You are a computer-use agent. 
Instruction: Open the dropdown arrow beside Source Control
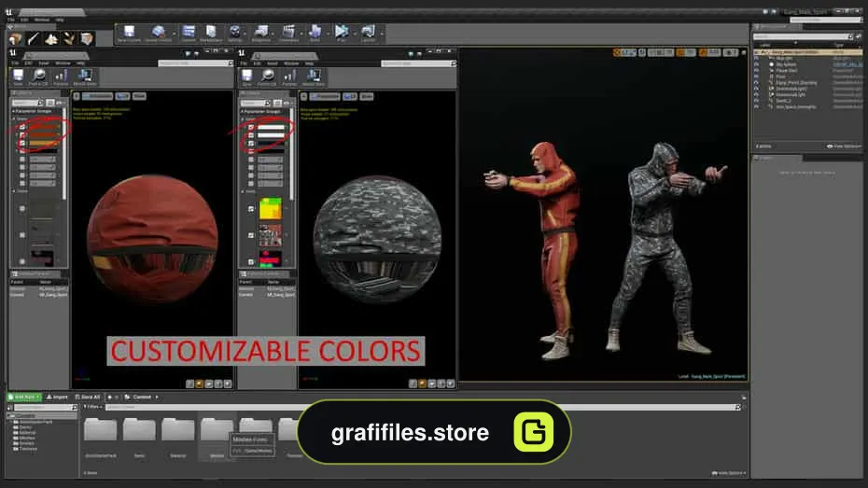tap(174, 34)
